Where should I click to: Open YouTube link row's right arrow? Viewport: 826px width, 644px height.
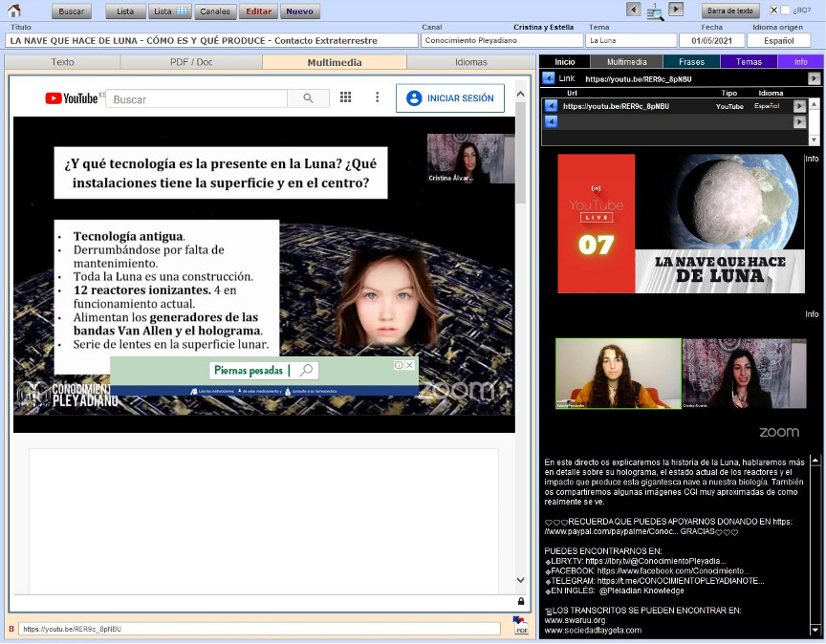coord(800,106)
